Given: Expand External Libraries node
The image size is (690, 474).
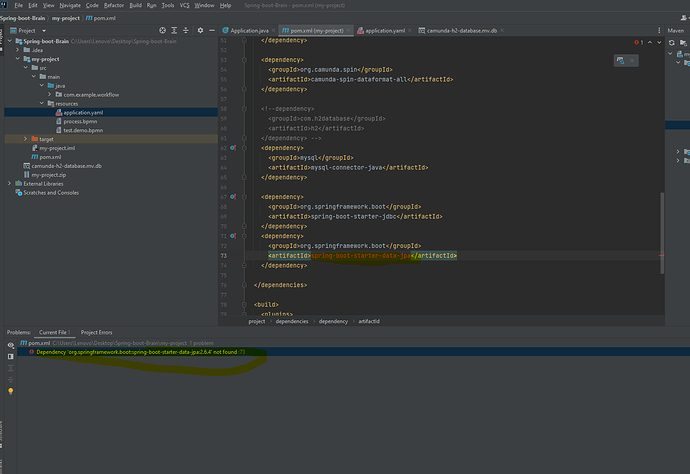Looking at the screenshot, I should (10, 184).
